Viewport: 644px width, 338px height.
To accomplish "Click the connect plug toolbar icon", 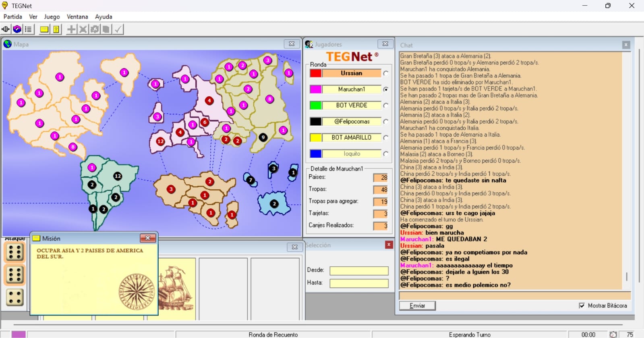I will point(6,29).
